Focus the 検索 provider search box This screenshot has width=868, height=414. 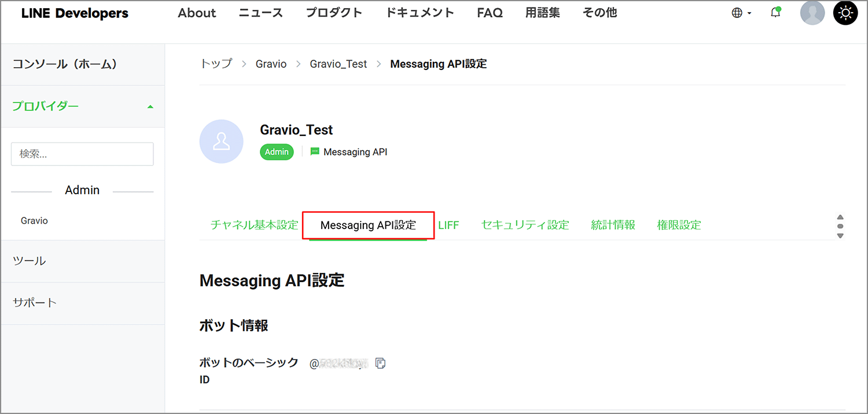82,154
